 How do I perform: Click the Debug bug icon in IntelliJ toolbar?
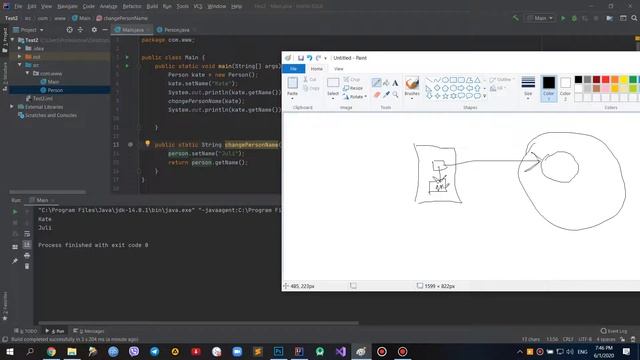tap(574, 18)
